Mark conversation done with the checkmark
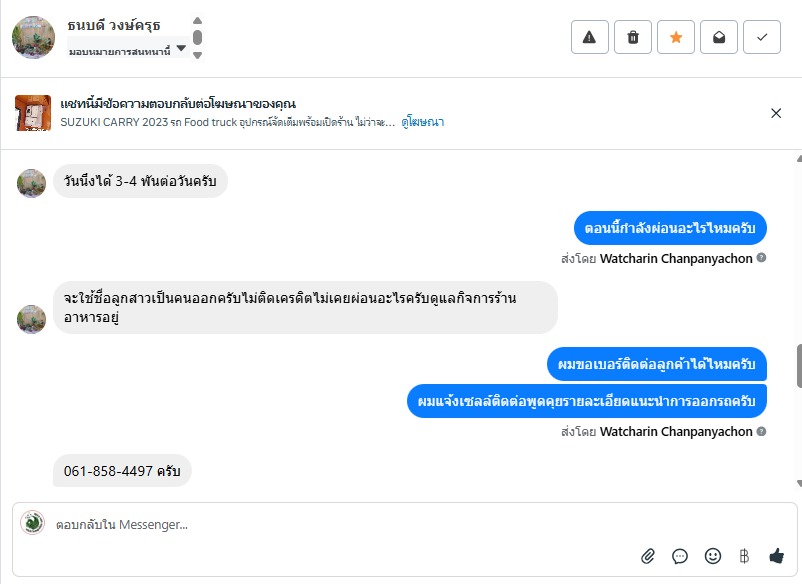 (x=762, y=37)
